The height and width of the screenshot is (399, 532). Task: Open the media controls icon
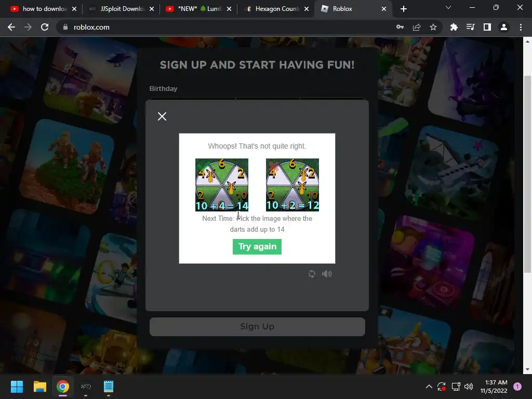(x=470, y=27)
